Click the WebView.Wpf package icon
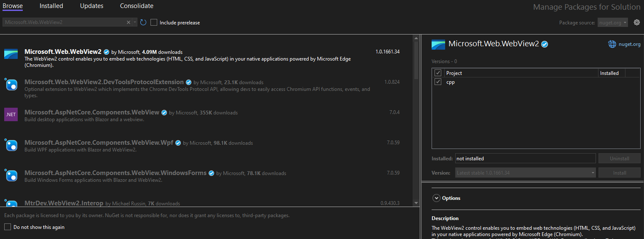 click(x=11, y=145)
